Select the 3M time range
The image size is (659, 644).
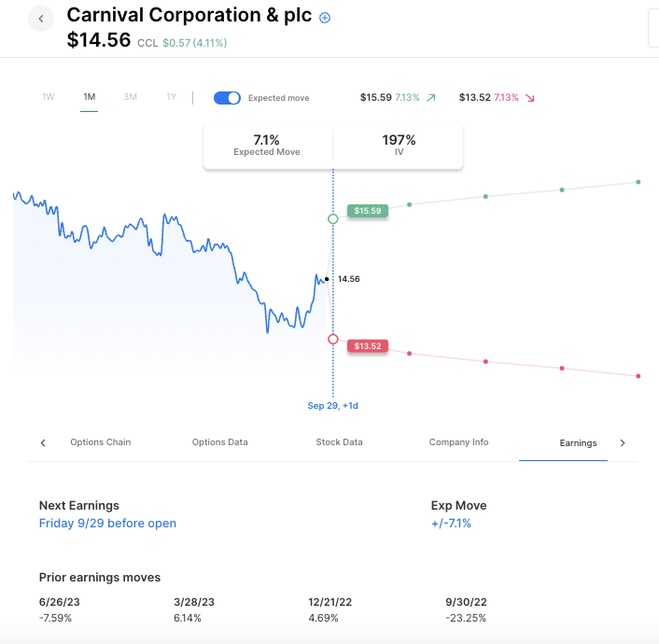[x=131, y=97]
